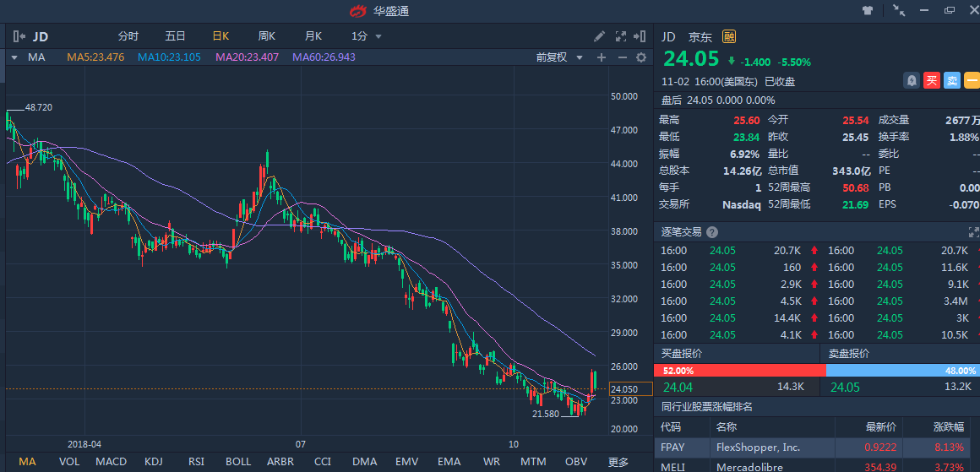
Task: Click the 融 margin badge
Action: (729, 37)
